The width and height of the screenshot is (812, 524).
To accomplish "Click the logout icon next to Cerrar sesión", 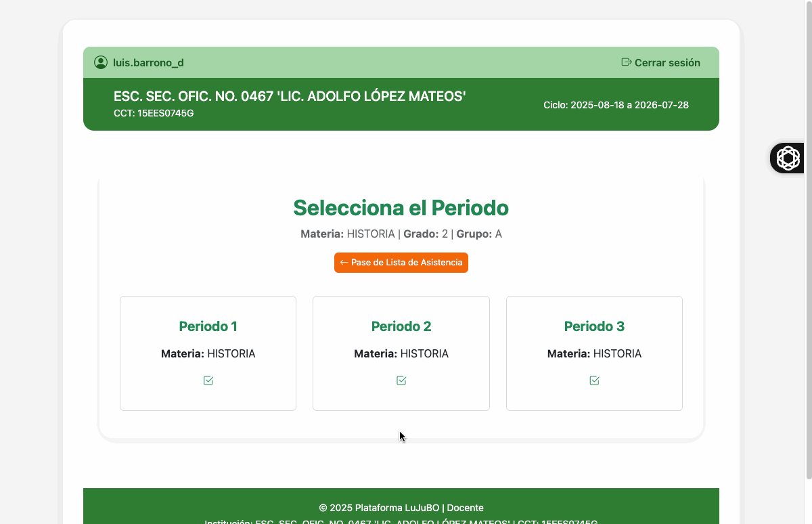I will click(x=627, y=62).
